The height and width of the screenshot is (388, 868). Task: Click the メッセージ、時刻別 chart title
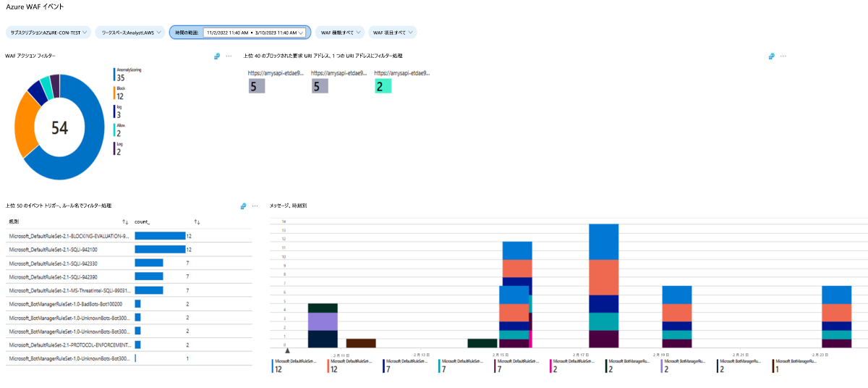tap(288, 206)
